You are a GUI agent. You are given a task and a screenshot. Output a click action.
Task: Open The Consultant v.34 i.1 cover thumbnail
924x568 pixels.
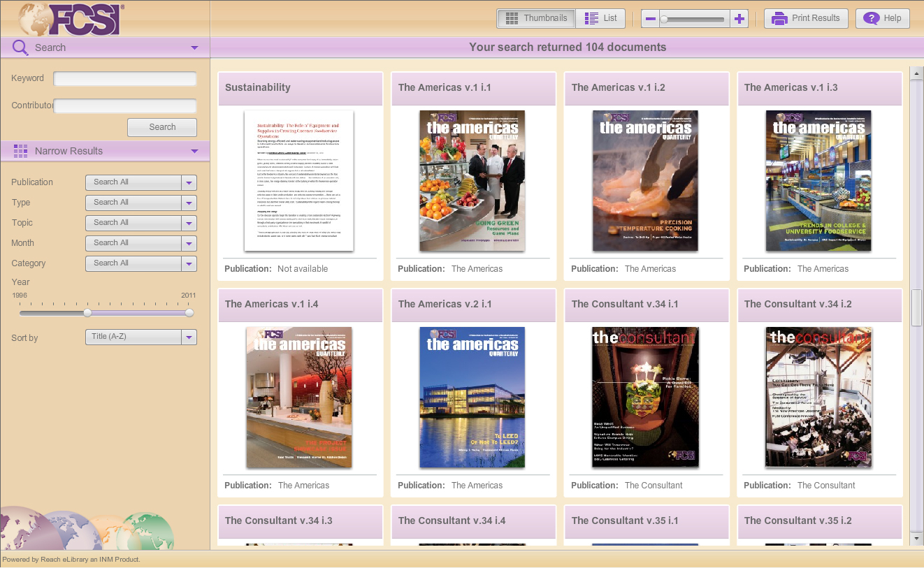click(x=645, y=398)
